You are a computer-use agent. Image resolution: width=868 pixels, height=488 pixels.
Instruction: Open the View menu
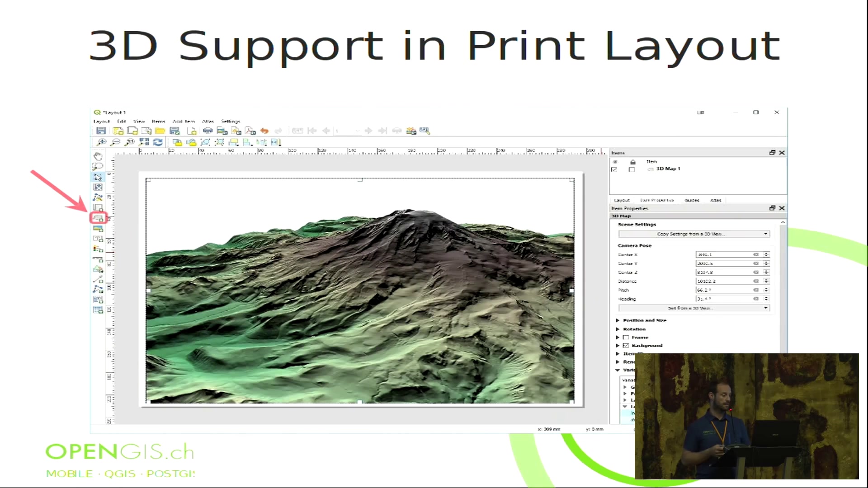point(139,121)
